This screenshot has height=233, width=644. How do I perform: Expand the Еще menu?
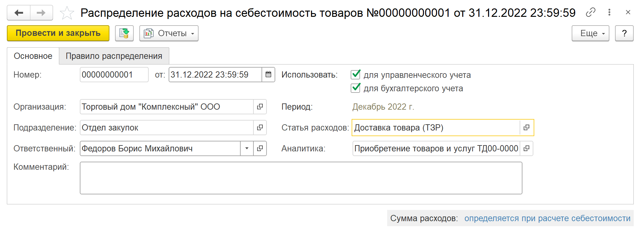[590, 33]
